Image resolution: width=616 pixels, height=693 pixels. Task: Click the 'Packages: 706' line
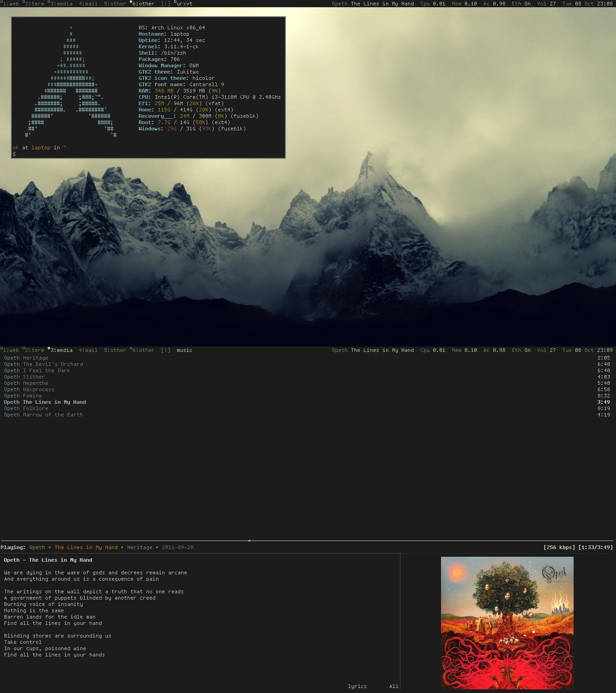click(x=159, y=59)
